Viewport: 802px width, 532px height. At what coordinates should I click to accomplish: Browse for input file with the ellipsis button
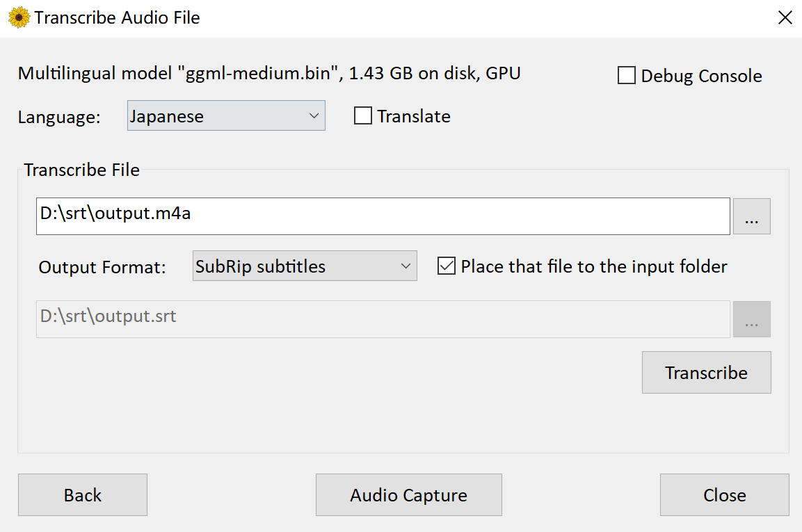(751, 216)
